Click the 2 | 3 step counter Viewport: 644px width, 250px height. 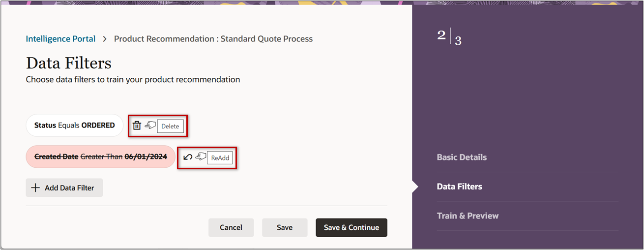pyautogui.click(x=449, y=37)
